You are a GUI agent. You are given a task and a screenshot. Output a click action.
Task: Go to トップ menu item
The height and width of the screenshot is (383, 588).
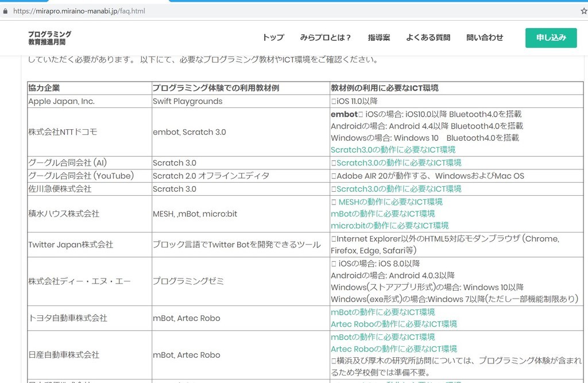click(273, 37)
